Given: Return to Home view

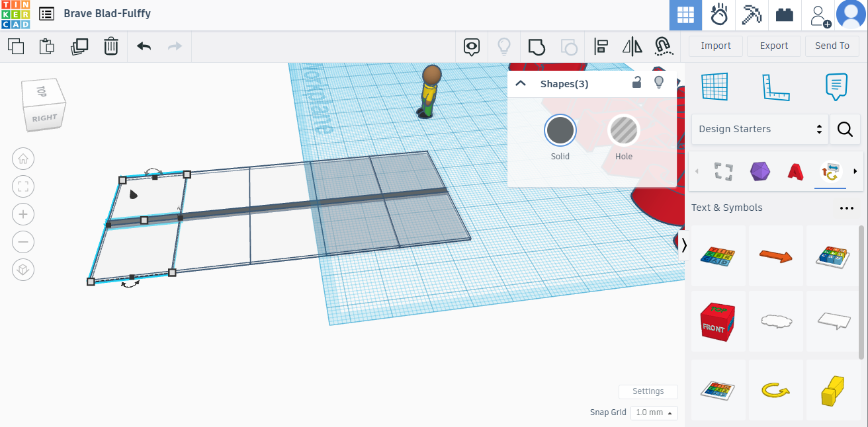Looking at the screenshot, I should click(x=23, y=159).
